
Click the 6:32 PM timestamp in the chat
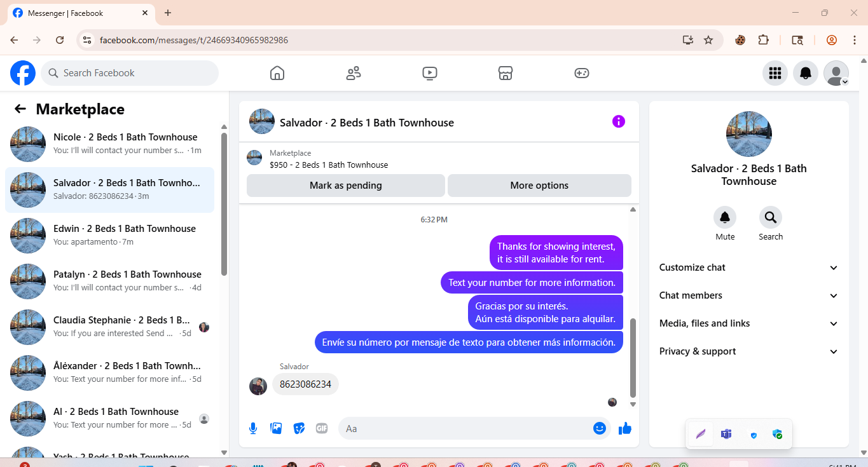434,220
